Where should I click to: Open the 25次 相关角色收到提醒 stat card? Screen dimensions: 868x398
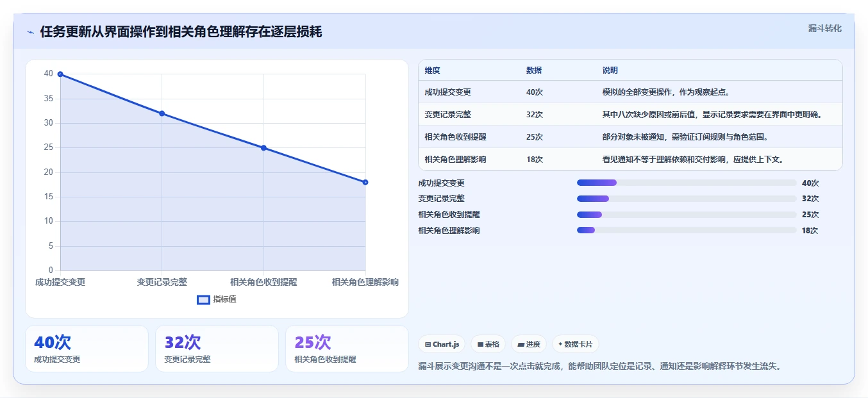[x=347, y=349]
